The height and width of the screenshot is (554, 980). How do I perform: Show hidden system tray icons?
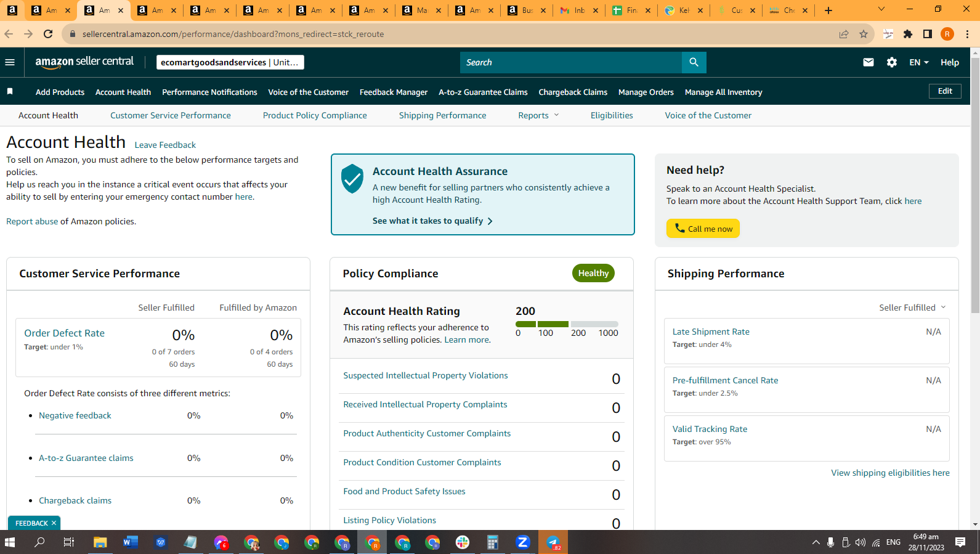click(x=816, y=542)
